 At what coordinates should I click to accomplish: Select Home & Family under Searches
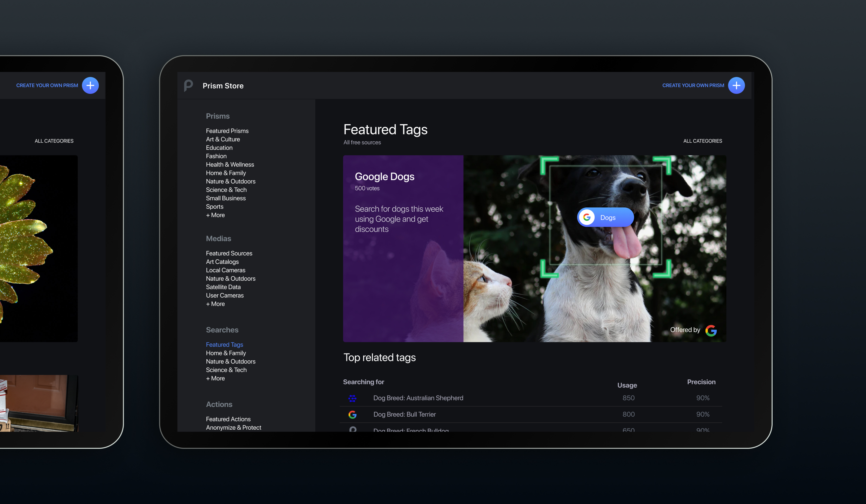pos(226,353)
